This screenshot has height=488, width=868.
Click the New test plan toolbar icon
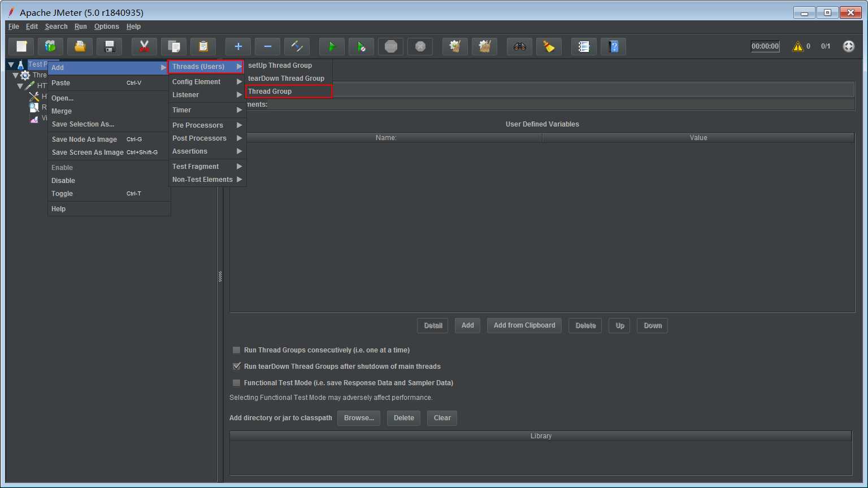(x=21, y=46)
